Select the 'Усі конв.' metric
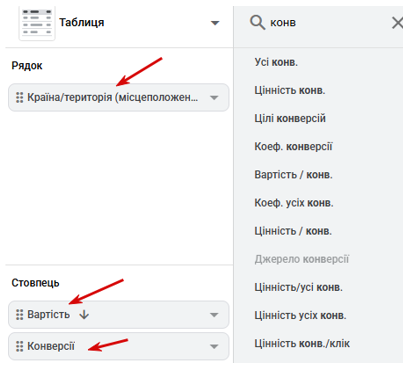403x365 pixels. (x=276, y=62)
